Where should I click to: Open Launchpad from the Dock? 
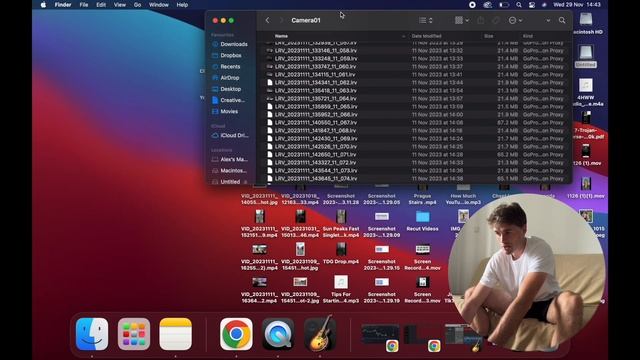134,334
